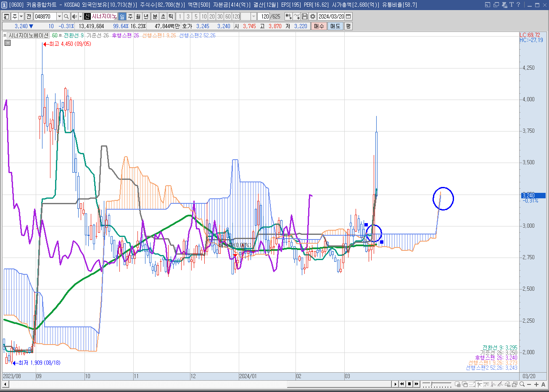Choose interval preset 20
Image resolution: width=549 pixels, height=392 pixels.
pos(212,16)
